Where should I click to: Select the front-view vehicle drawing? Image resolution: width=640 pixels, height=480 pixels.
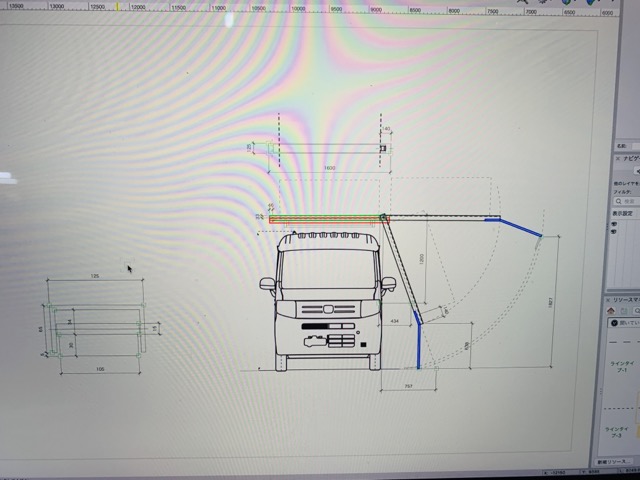[328, 302]
